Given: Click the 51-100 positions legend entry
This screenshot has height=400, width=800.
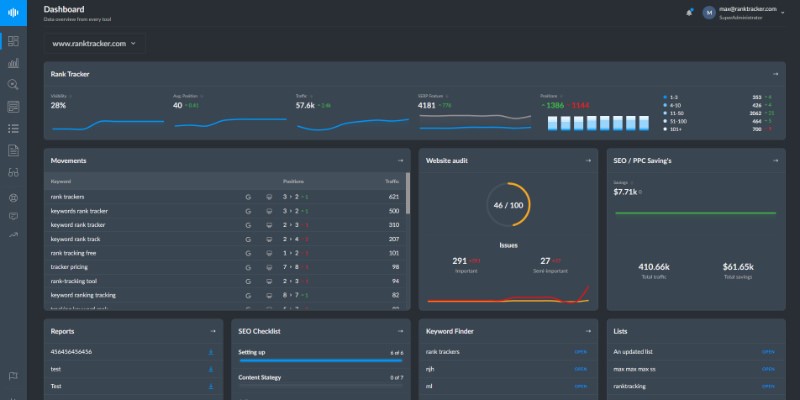Looking at the screenshot, I should [674, 121].
